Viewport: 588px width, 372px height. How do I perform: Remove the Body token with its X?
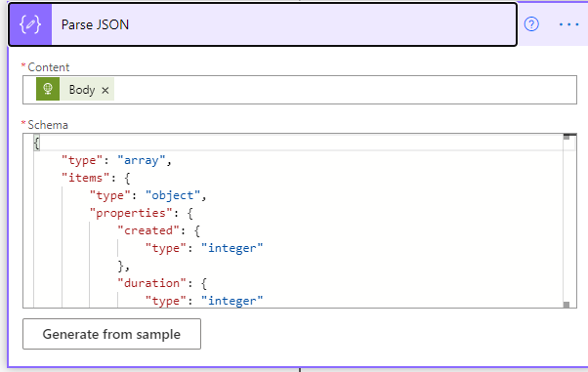(x=105, y=90)
